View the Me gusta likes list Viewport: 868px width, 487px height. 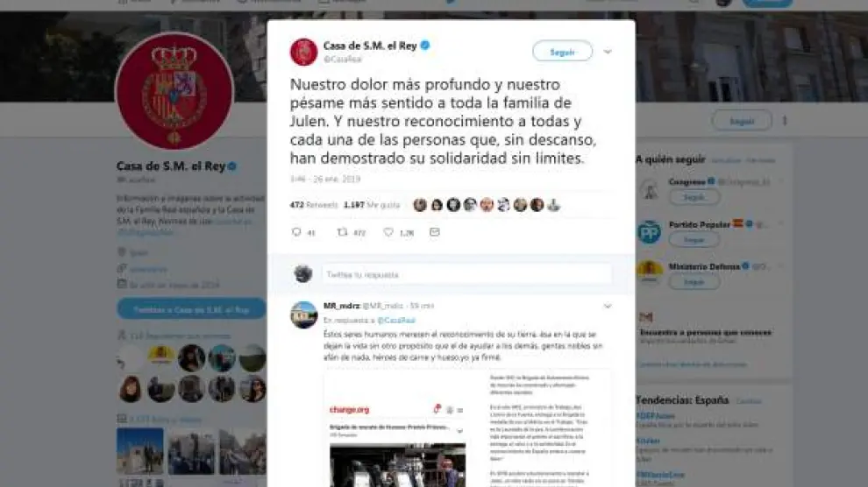372,205
